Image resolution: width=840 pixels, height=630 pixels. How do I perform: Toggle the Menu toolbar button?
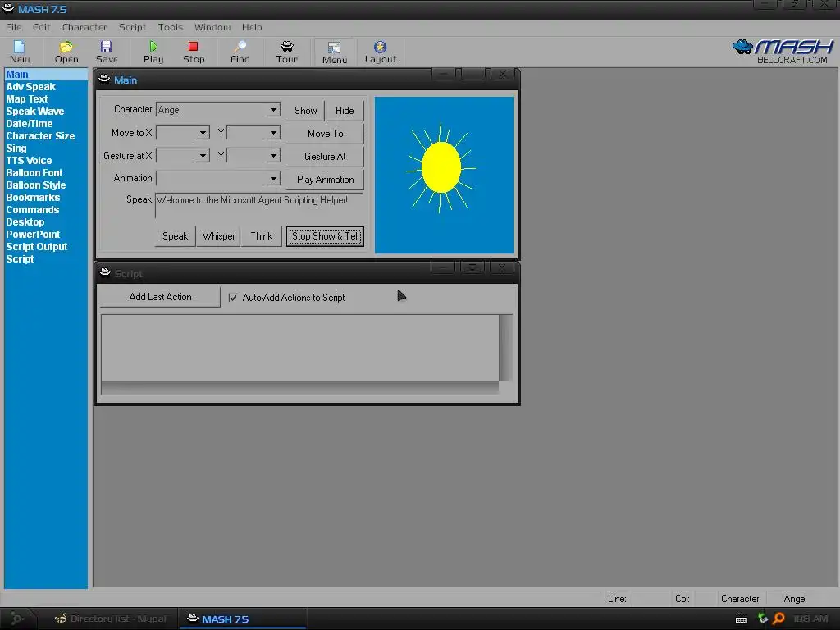point(335,52)
